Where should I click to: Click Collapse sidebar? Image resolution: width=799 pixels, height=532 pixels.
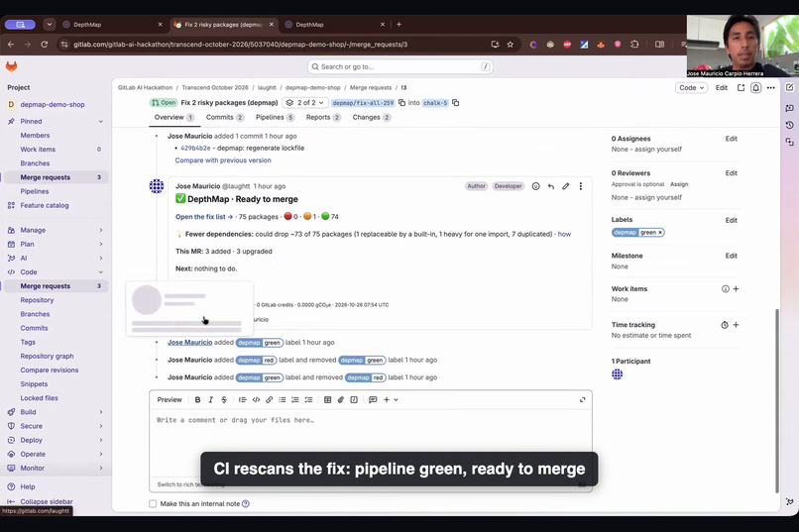(x=40, y=501)
